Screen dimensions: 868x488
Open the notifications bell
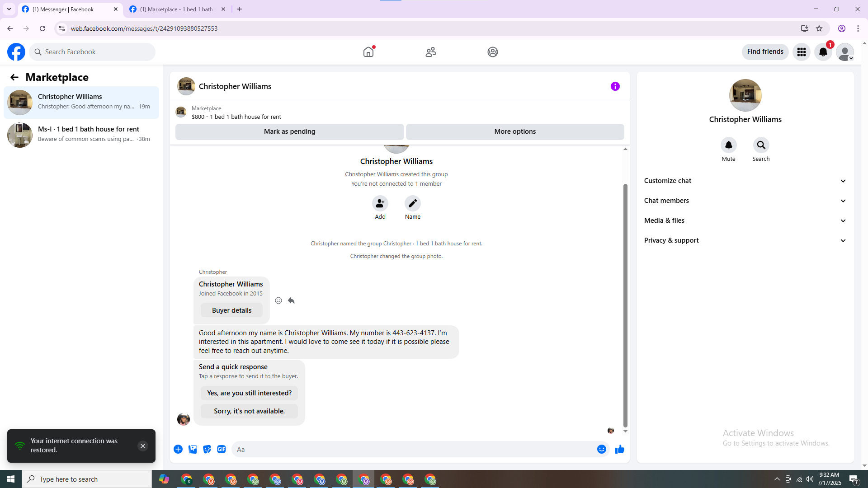click(823, 52)
